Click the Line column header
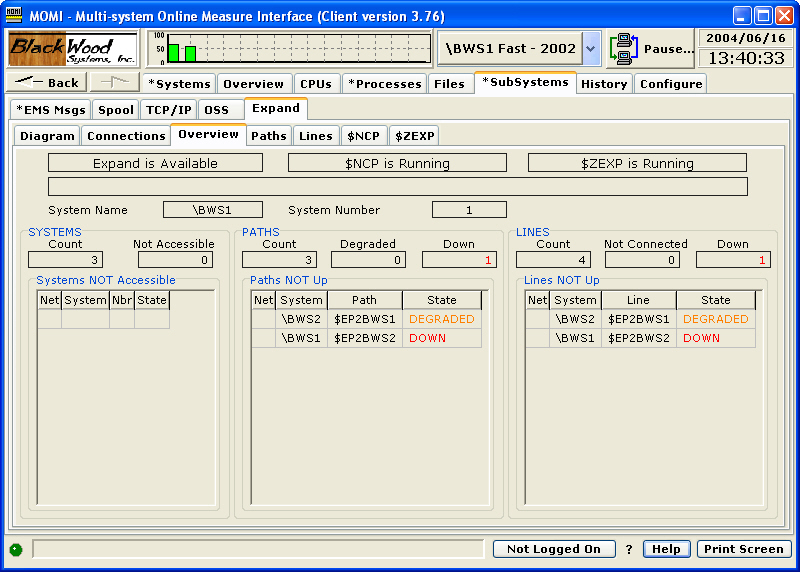The height and width of the screenshot is (572, 800). click(x=638, y=300)
